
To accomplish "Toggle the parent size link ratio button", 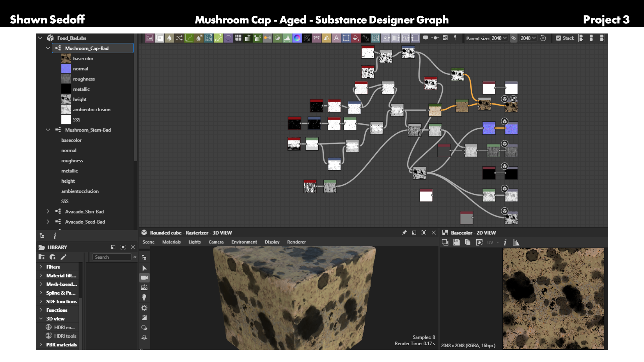I will 514,38.
